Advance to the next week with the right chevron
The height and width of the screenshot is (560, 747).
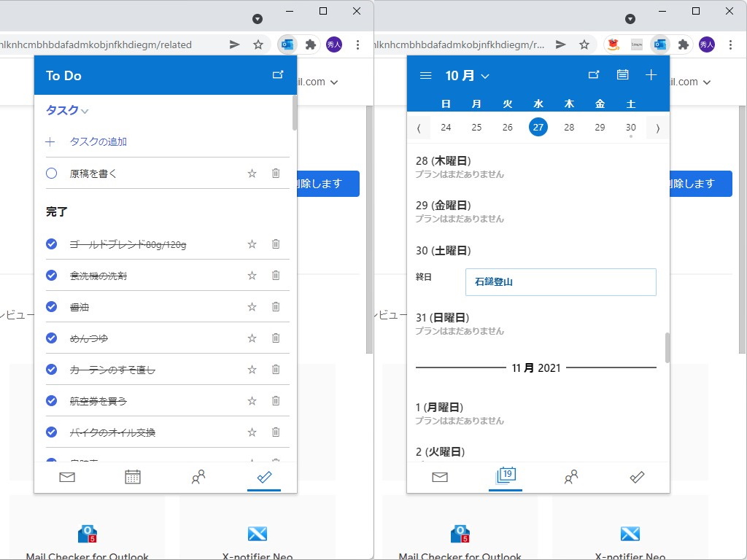pyautogui.click(x=657, y=127)
